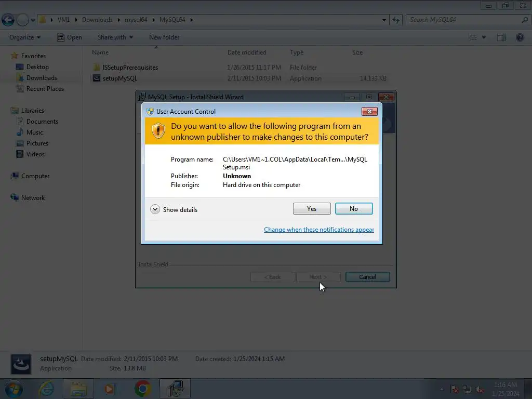Open recent pages dropdown next to Forward arrow

point(33,20)
